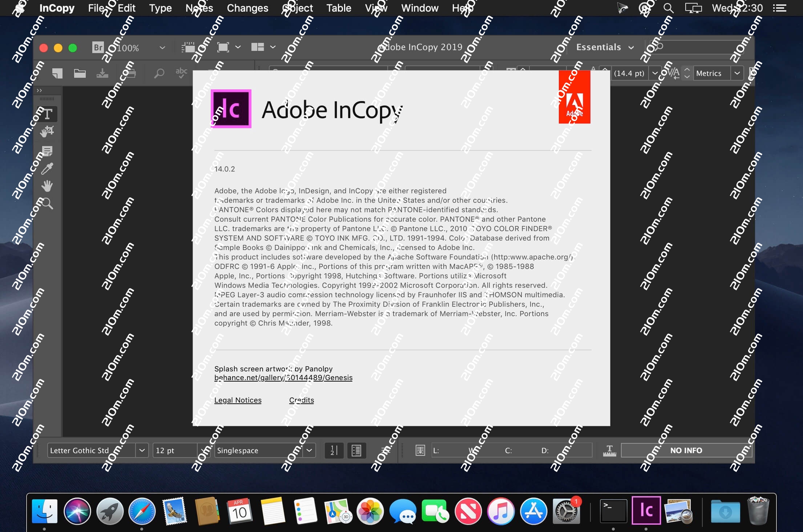Open the Changes menu
The width and height of the screenshot is (803, 532).
click(x=247, y=8)
